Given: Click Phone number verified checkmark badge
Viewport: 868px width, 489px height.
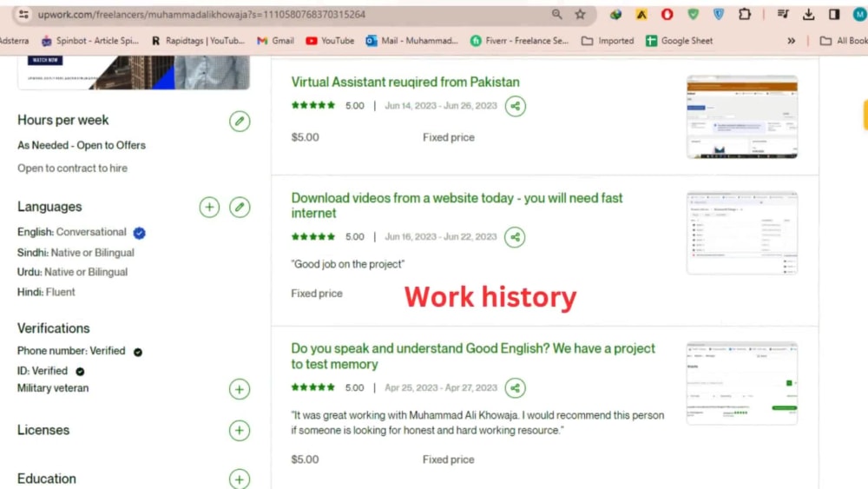Looking at the screenshot, I should [138, 352].
